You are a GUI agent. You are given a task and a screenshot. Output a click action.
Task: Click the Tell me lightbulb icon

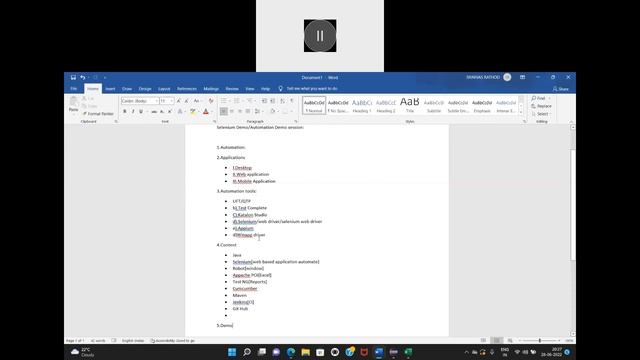pos(280,89)
